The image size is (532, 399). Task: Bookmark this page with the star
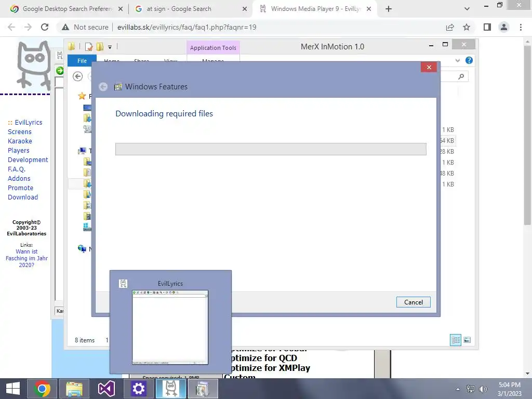(x=467, y=27)
